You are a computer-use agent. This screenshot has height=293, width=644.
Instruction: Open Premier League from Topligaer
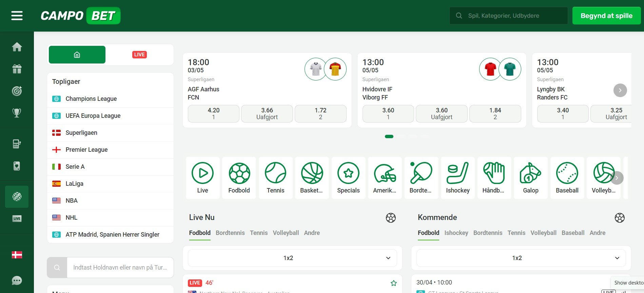86,150
